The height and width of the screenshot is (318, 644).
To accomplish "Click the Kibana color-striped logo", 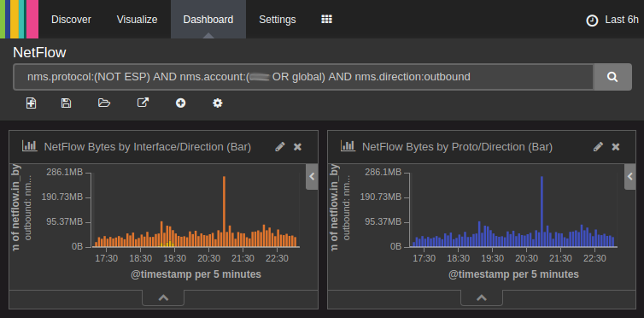I will pyautogui.click(x=20, y=20).
